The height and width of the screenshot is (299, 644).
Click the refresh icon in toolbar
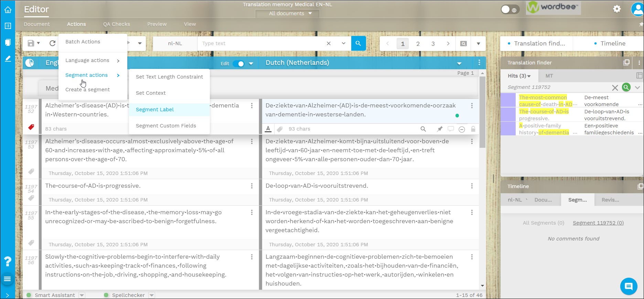point(52,43)
